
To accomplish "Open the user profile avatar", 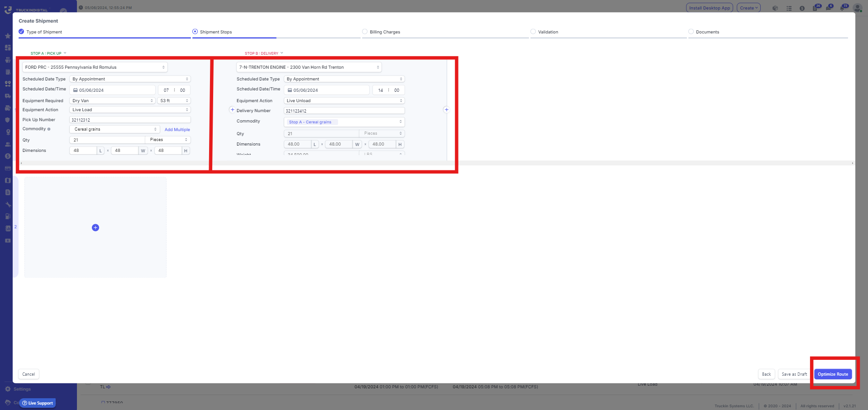I will tap(857, 8).
